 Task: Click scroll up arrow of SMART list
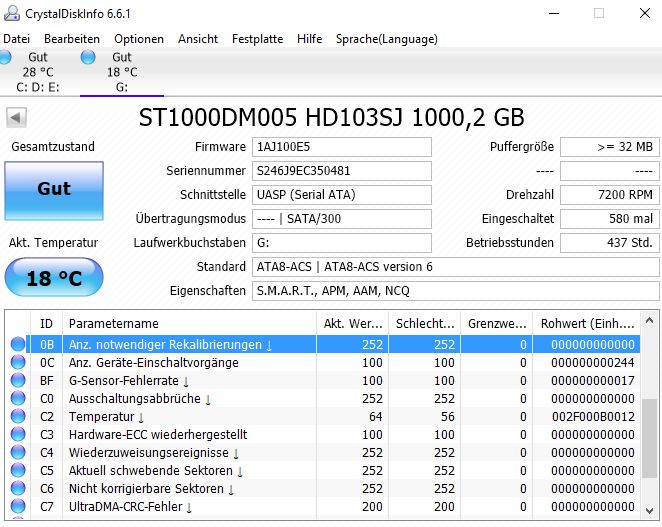click(x=649, y=321)
